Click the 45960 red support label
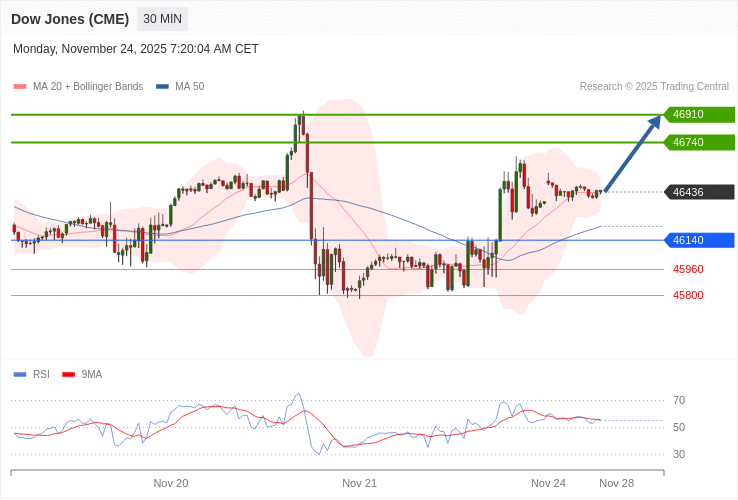 point(688,269)
